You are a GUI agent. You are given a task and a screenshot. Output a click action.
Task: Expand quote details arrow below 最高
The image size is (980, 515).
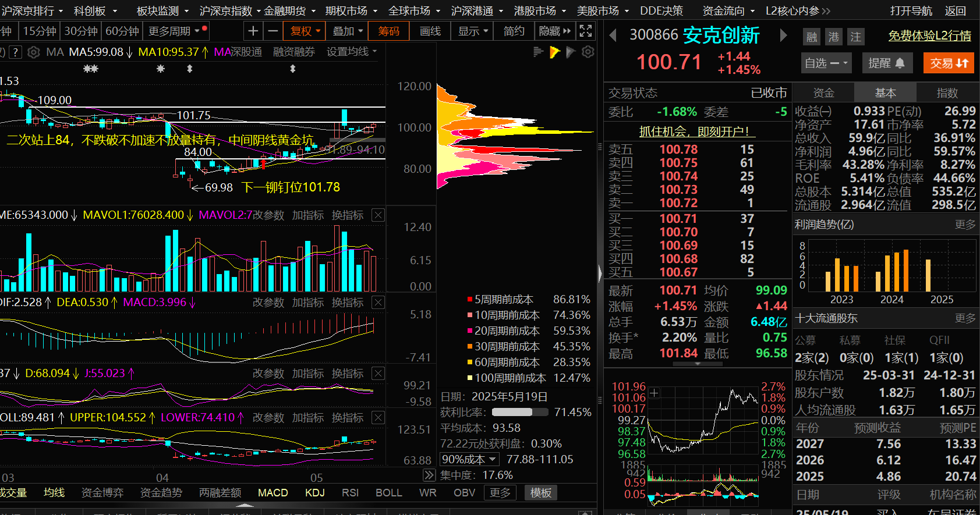point(698,364)
